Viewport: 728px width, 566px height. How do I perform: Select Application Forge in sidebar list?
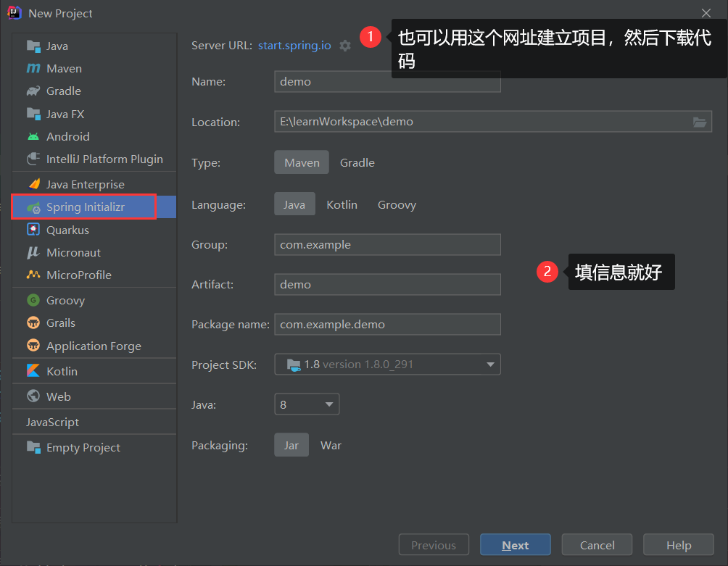94,346
